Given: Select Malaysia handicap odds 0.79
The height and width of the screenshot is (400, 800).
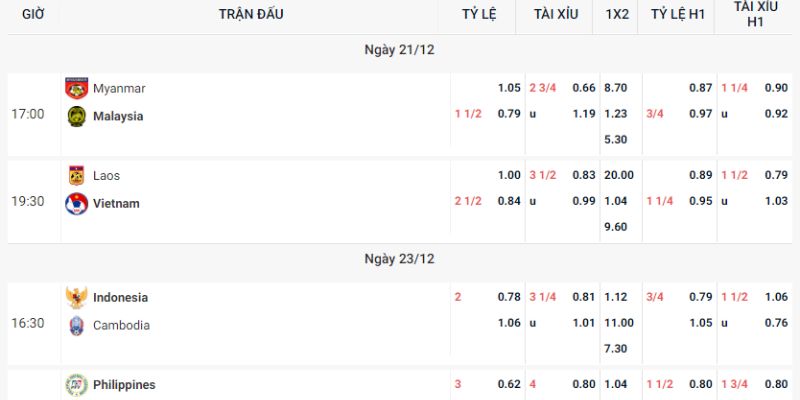Looking at the screenshot, I should tap(509, 113).
